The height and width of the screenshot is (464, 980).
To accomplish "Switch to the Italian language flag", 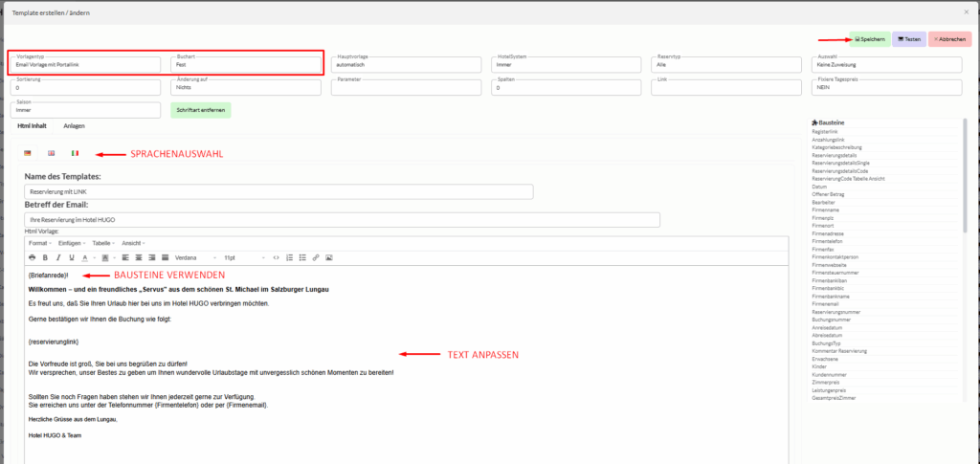I will click(x=76, y=153).
